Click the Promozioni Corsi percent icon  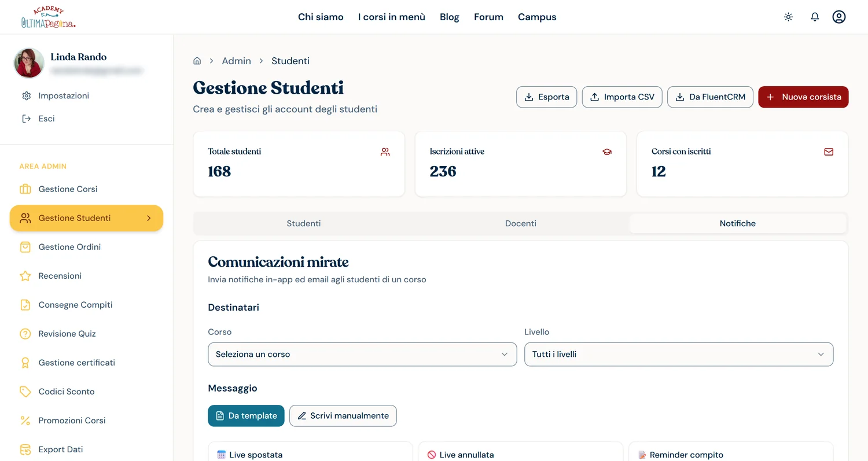coord(25,421)
